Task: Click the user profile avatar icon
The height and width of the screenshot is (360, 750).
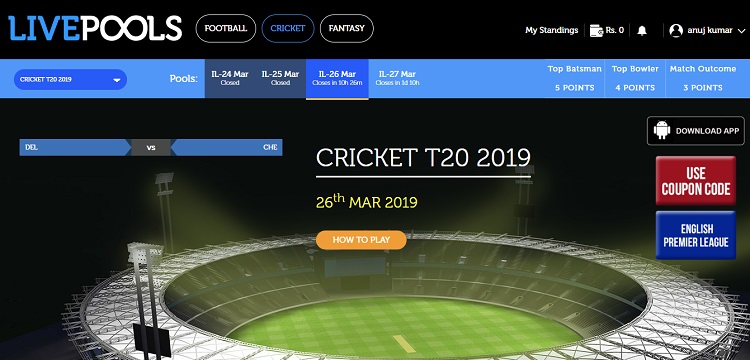Action: 676,31
